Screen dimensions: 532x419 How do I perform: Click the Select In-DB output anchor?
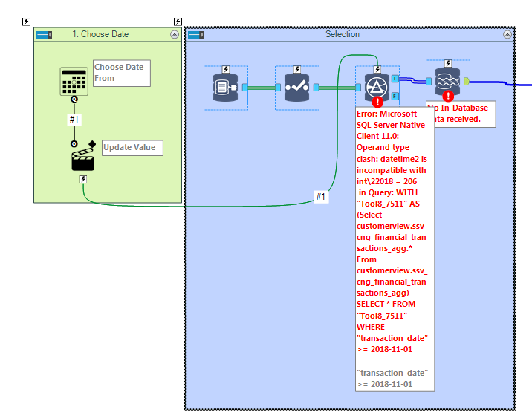click(317, 88)
